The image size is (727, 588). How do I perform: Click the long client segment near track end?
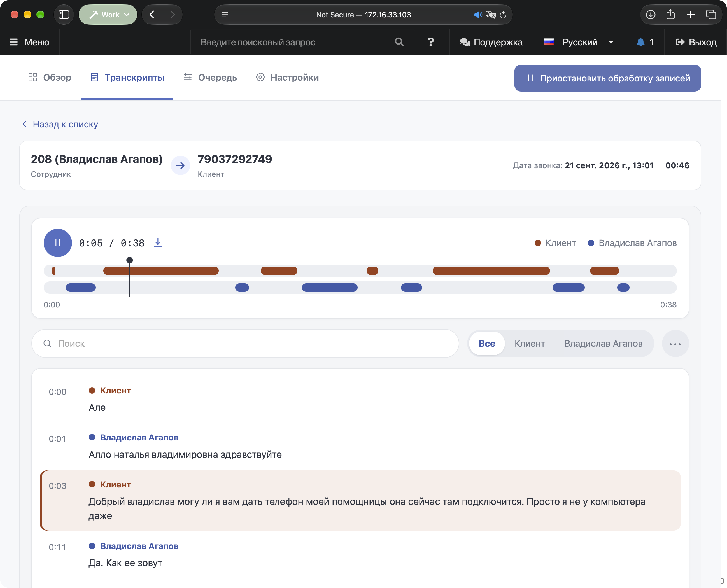coord(491,271)
